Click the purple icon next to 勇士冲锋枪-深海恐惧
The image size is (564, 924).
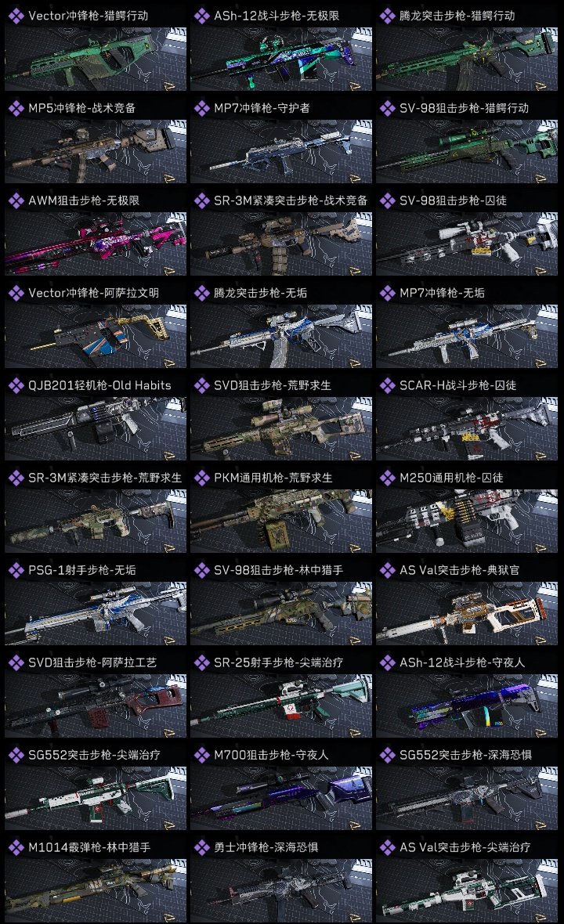tap(201, 847)
